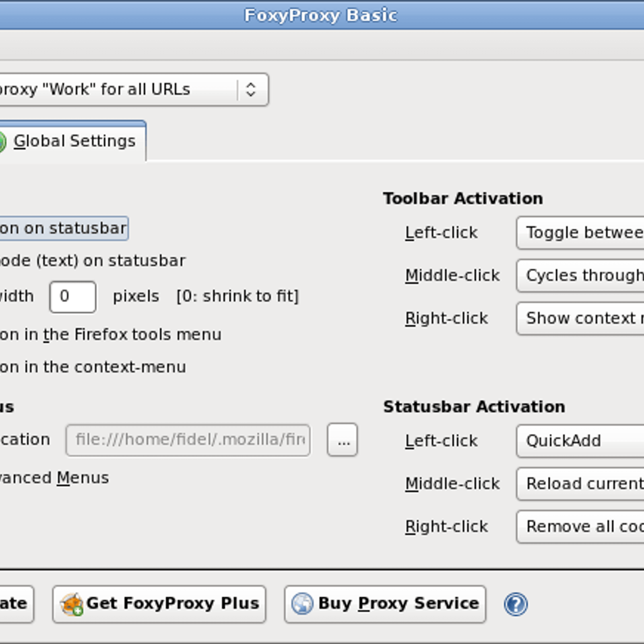Click the Toolbar 'Right-click' label
644x644 pixels.
446,318
